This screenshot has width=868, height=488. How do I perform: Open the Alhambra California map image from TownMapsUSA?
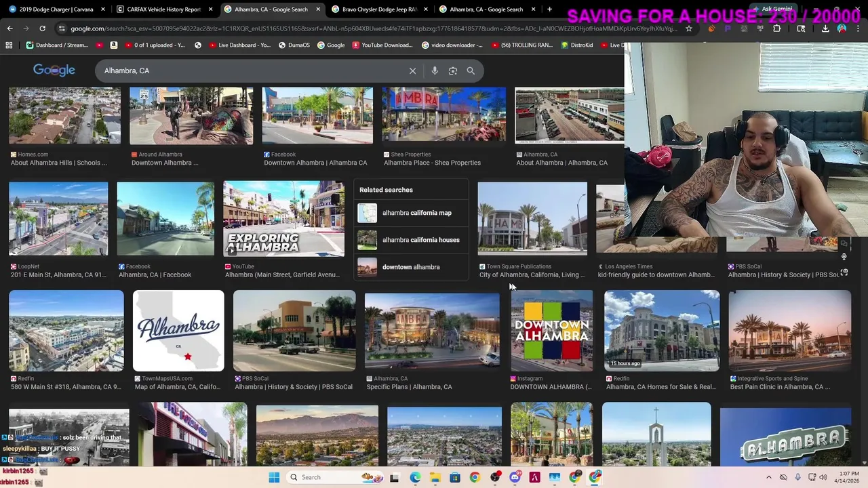178,331
